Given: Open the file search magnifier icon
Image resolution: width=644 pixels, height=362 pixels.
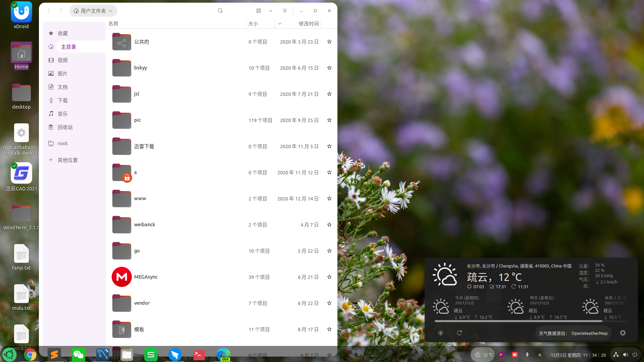Looking at the screenshot, I should click(220, 11).
